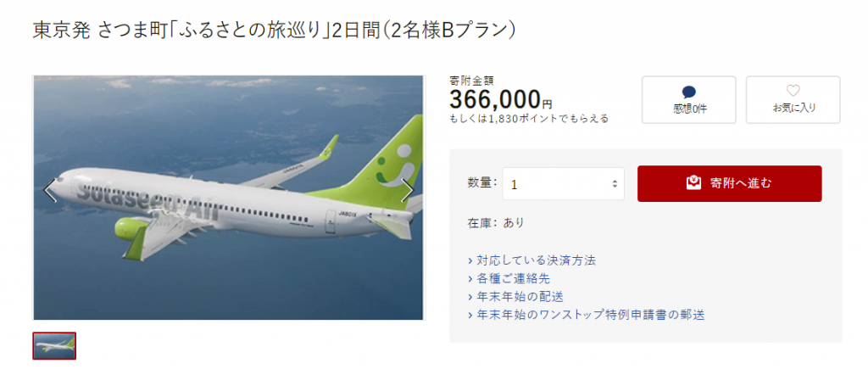Click the main Solaseed Air airplane photo
Screen dimensions: 868x369
pyautogui.click(x=229, y=198)
